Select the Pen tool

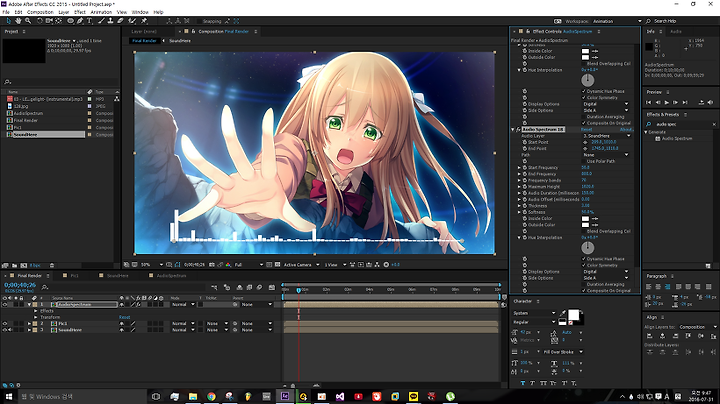pos(80,21)
